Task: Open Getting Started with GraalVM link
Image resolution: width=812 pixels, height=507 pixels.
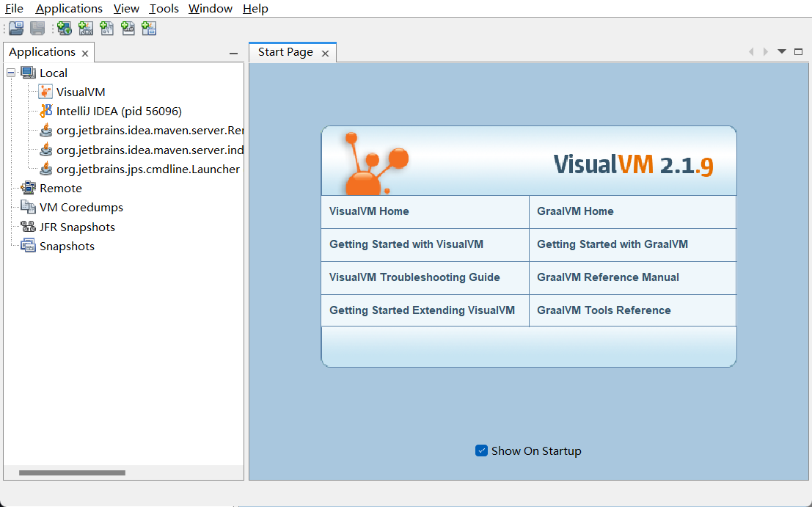Action: point(612,244)
